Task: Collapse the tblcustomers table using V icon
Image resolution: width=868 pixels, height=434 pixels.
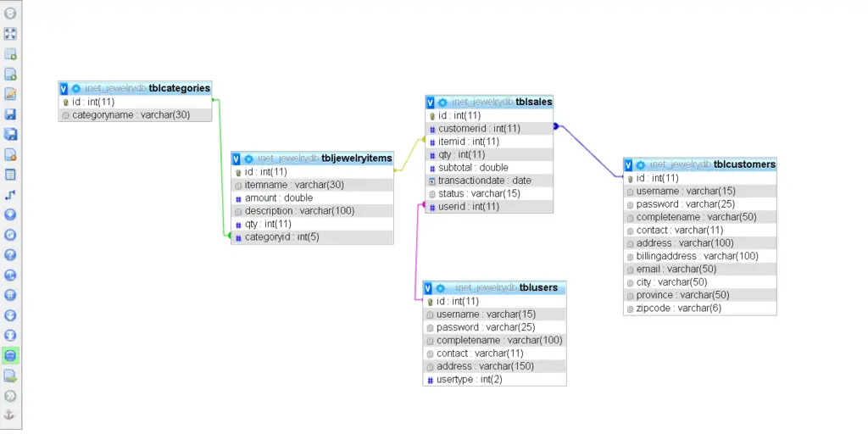Action: pos(629,164)
